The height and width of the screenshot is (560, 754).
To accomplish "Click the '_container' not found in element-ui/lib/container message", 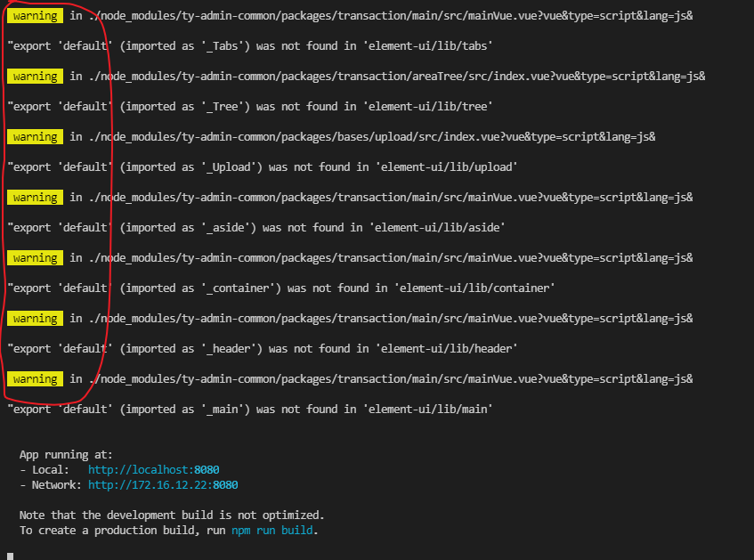I will tap(281, 288).
